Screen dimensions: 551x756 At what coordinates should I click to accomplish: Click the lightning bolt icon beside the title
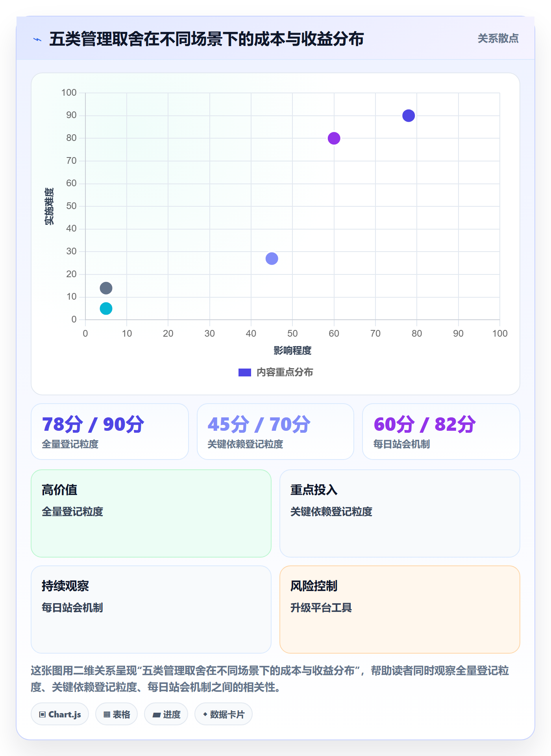tap(37, 39)
